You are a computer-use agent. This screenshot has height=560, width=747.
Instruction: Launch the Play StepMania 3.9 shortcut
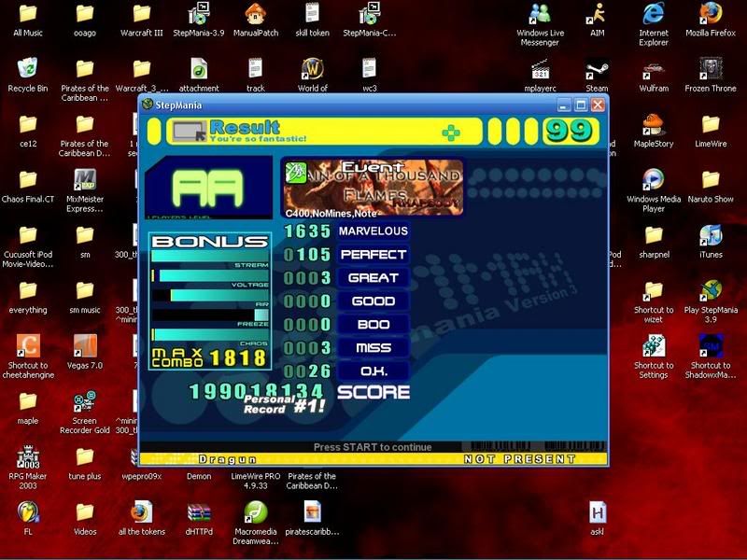point(711,290)
